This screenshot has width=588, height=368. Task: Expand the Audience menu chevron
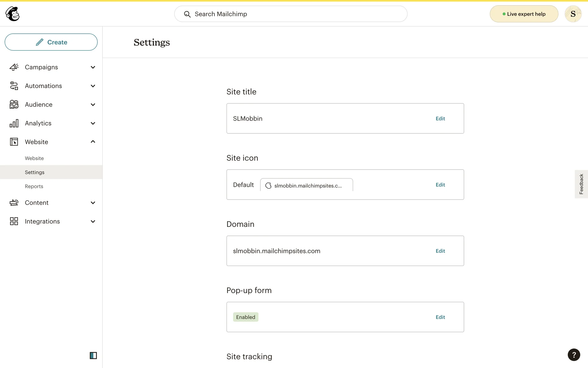point(93,105)
